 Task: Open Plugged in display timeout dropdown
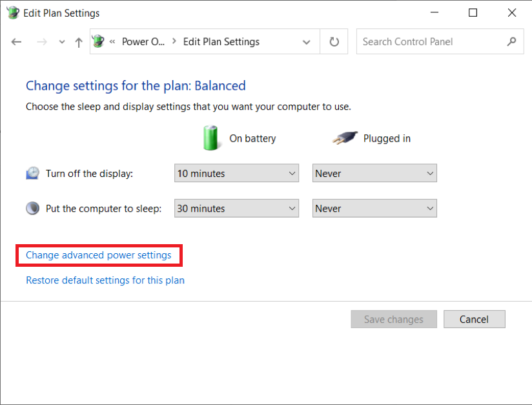pos(374,173)
